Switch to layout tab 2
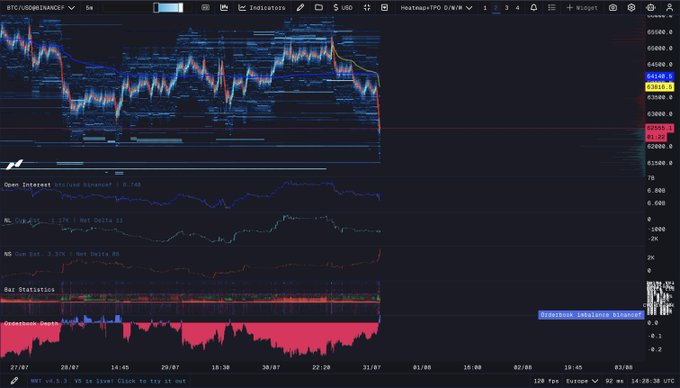 tap(496, 8)
